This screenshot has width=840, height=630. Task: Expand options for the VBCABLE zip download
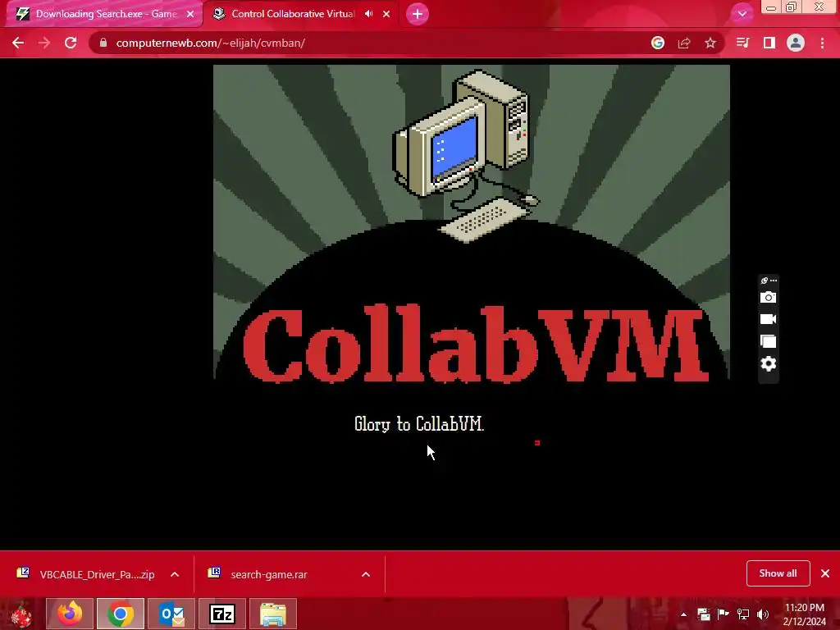coord(175,574)
